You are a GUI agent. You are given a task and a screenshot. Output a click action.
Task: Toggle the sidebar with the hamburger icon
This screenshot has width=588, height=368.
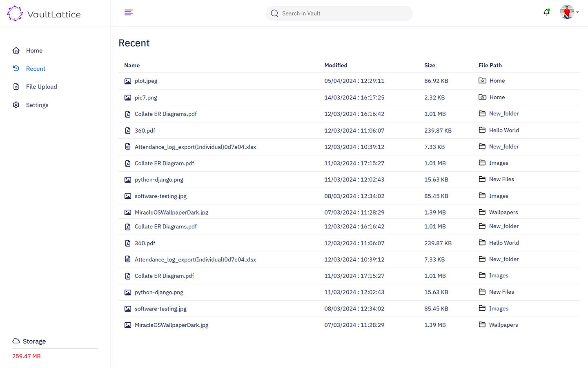tap(129, 13)
